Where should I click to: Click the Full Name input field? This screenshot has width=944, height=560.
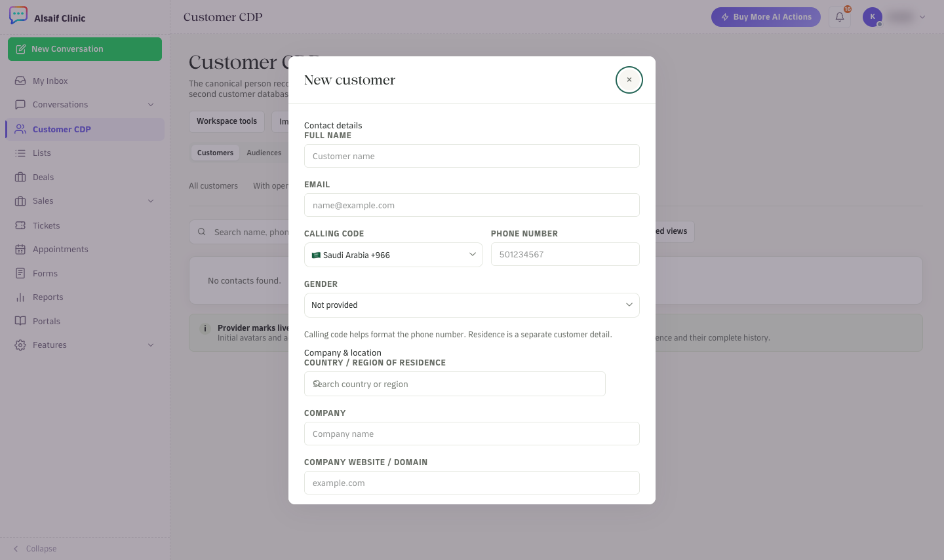click(472, 156)
